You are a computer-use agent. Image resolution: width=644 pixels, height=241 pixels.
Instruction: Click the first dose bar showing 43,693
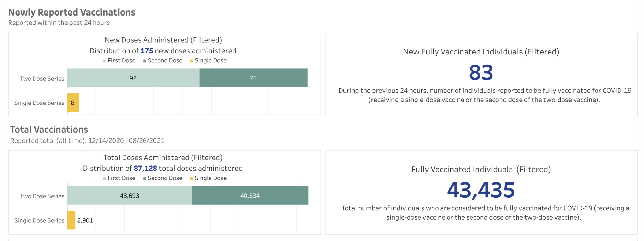130,195
